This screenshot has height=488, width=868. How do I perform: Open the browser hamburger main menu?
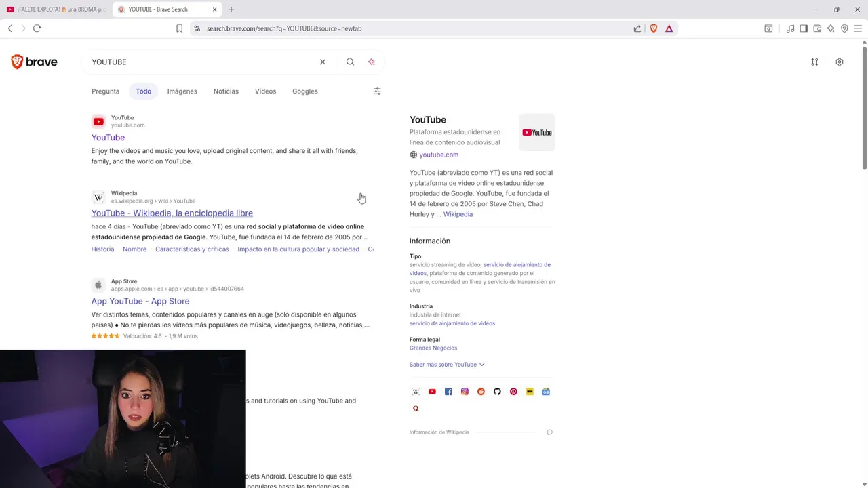click(x=858, y=28)
